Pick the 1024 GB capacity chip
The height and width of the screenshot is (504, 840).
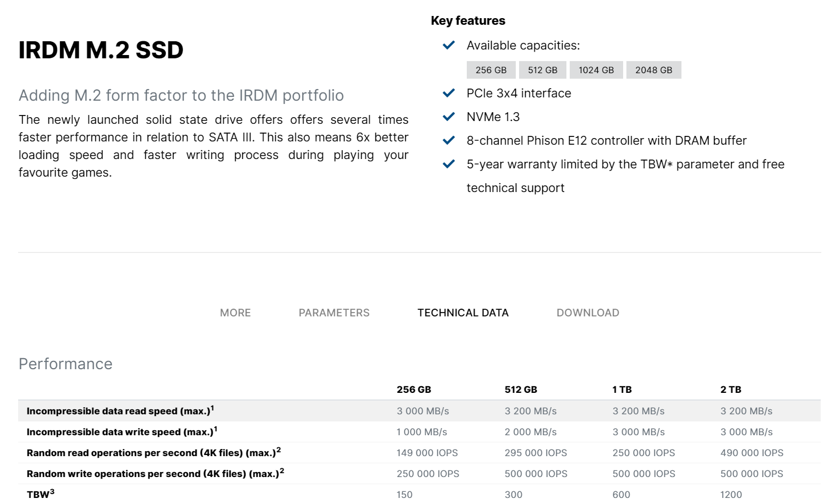click(596, 70)
